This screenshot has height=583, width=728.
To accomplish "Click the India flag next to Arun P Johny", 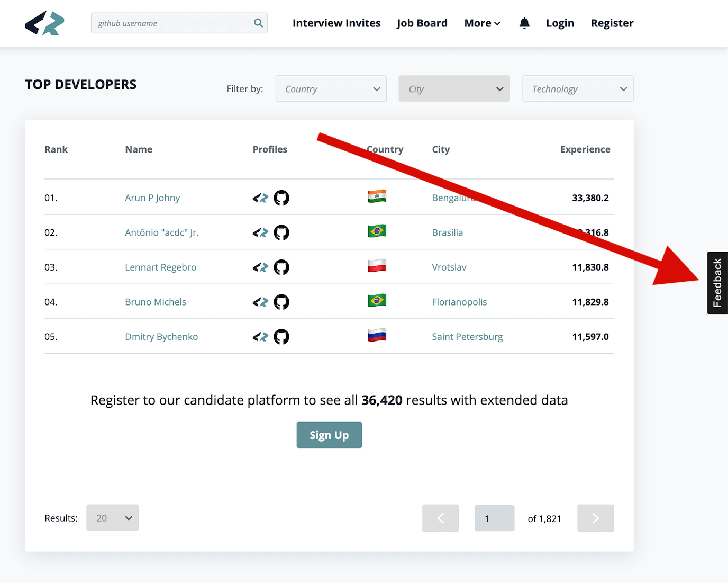I will (377, 196).
